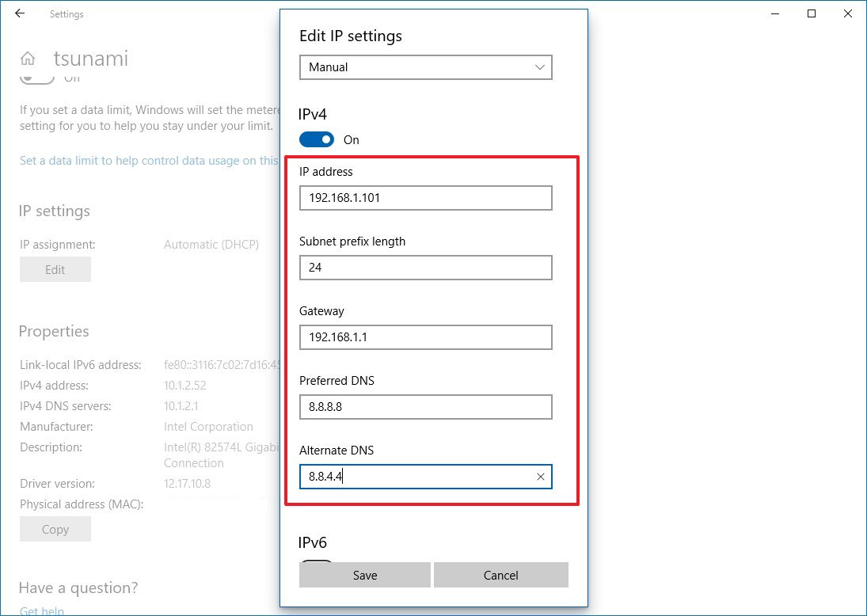
Task: Close the Settings window
Action: click(x=848, y=13)
